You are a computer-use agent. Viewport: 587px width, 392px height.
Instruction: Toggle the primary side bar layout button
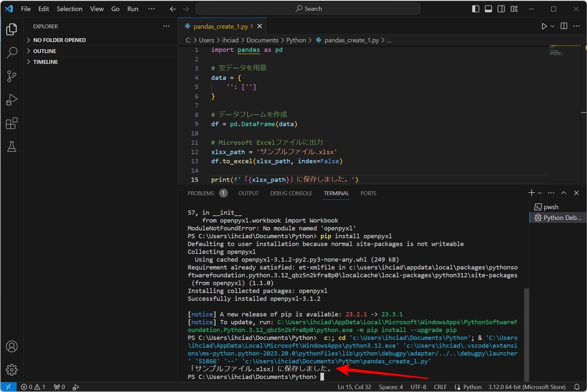pos(476,9)
